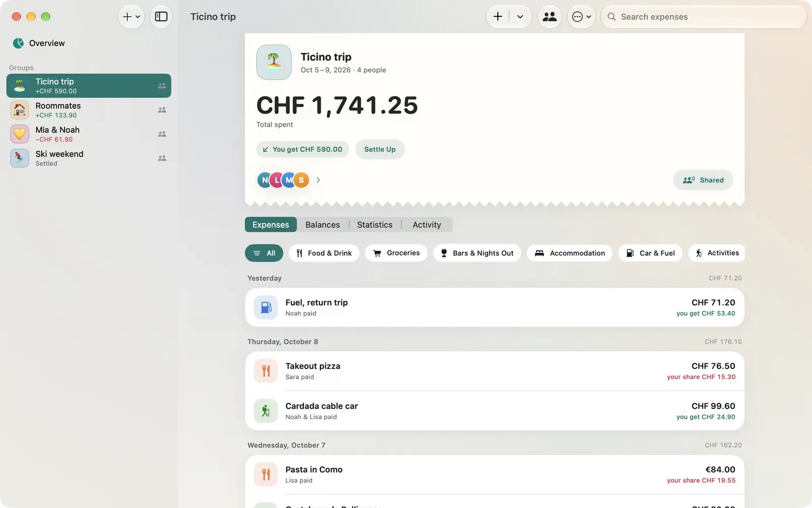Filter expenses by Car & Fuel
The width and height of the screenshot is (812, 508).
click(x=650, y=253)
